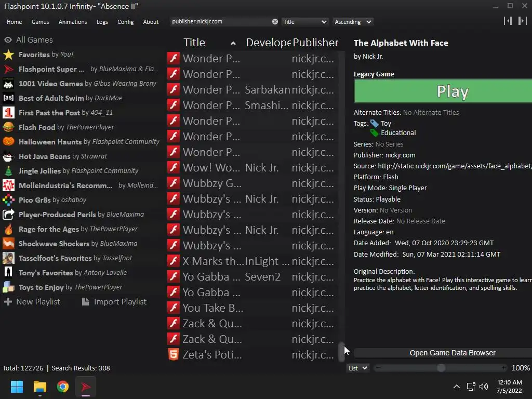Click Open Game Data Browser

point(443,353)
